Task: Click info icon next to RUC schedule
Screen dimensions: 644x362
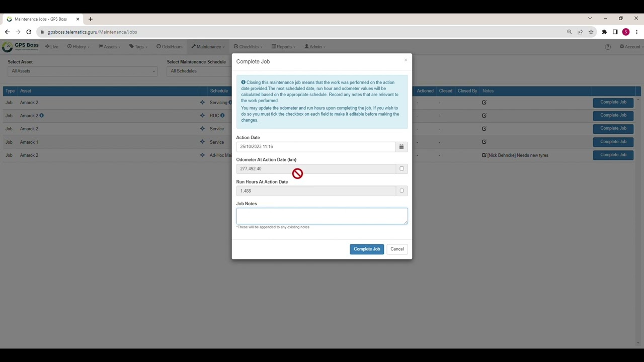Action: click(x=222, y=116)
